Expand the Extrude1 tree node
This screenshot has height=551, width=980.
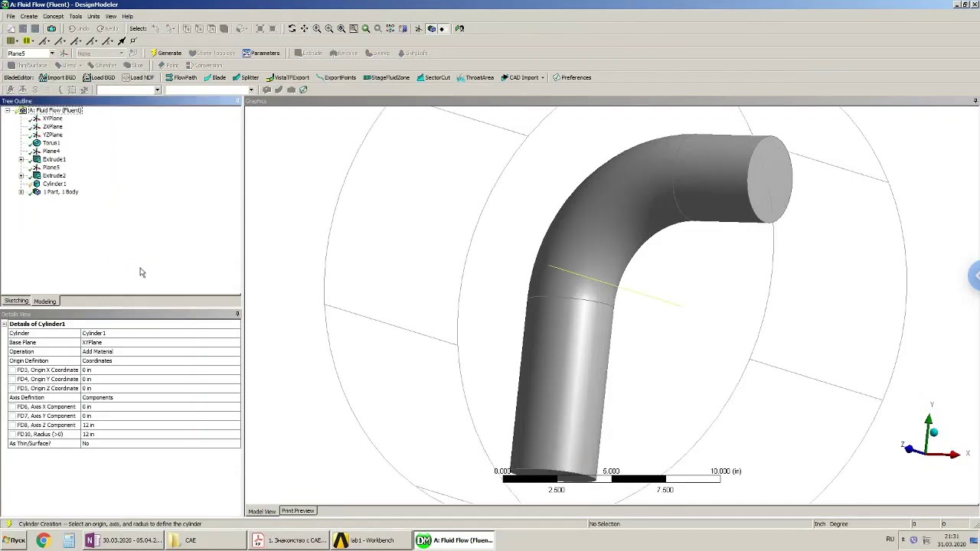click(x=21, y=159)
